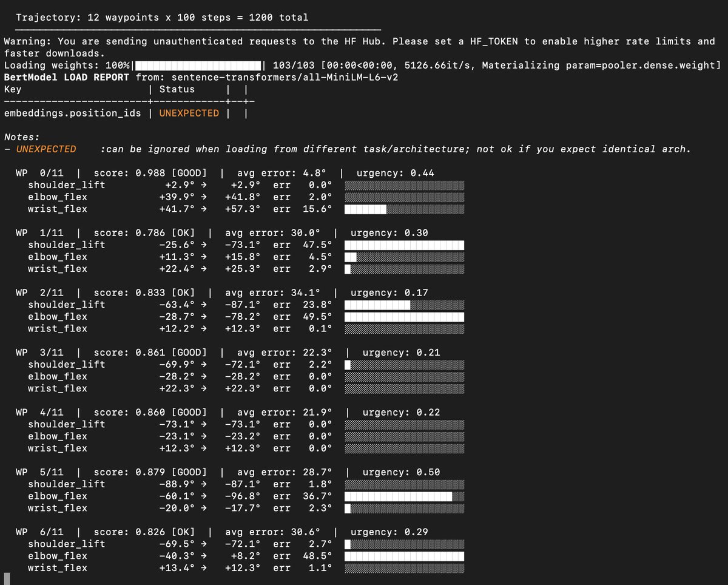
Task: Click the wrist_flex error bar in WP 0/11
Action: [404, 209]
